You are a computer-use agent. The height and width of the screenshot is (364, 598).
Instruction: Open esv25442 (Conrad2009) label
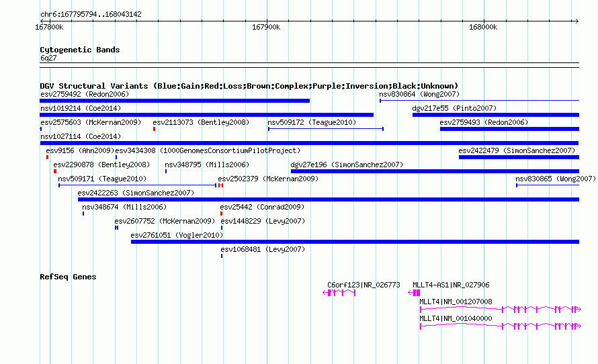(x=262, y=207)
